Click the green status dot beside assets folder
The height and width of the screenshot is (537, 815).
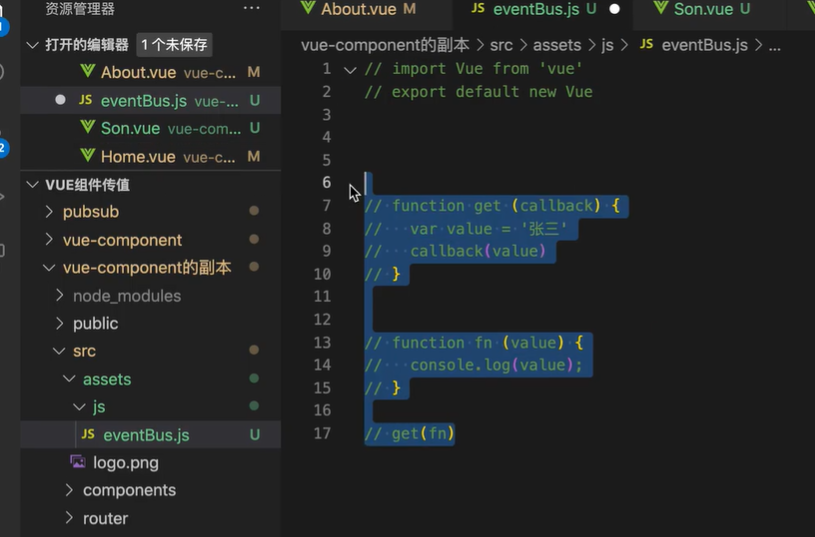tap(254, 378)
